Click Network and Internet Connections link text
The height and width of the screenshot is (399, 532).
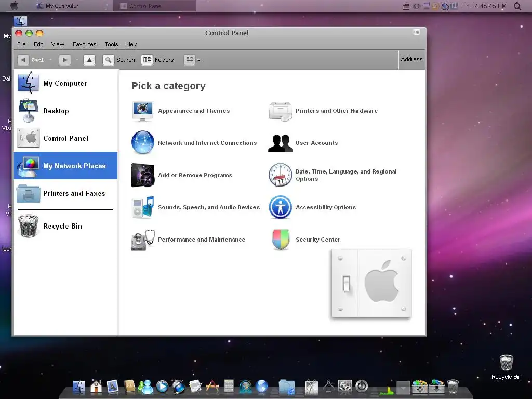(x=207, y=143)
